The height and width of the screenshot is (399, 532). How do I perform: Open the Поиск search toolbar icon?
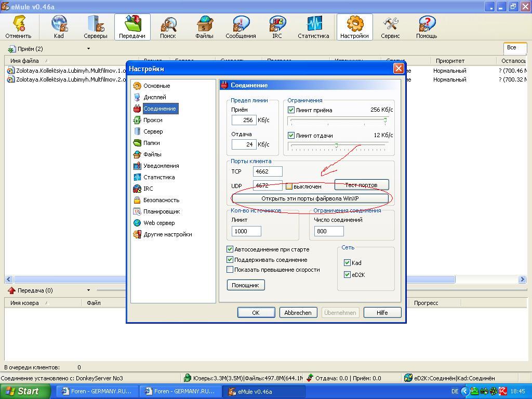168,27
